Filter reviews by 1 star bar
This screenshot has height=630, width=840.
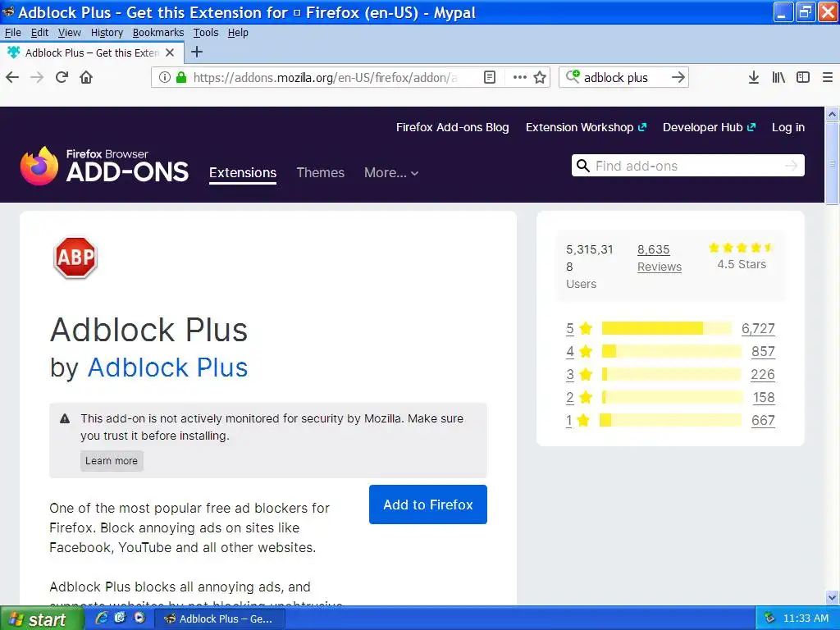(x=670, y=421)
